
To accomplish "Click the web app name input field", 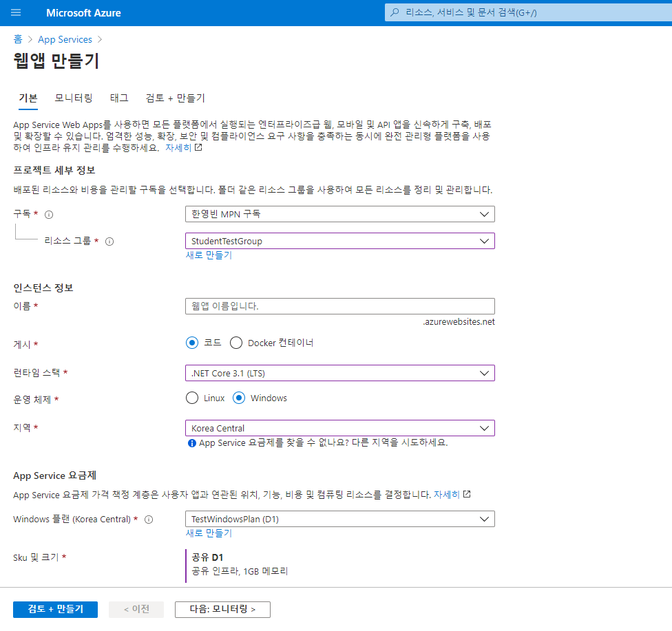I will (339, 306).
